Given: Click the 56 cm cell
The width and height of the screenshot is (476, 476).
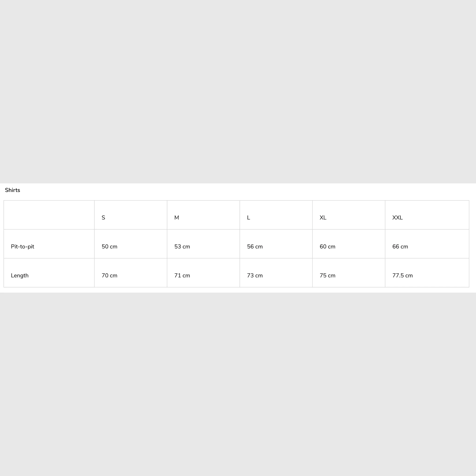Looking at the screenshot, I should (276, 244).
